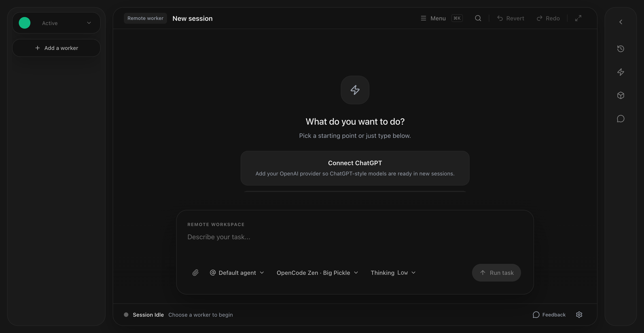The height and width of the screenshot is (333, 644).
Task: Click the search magnifier icon
Action: click(478, 18)
